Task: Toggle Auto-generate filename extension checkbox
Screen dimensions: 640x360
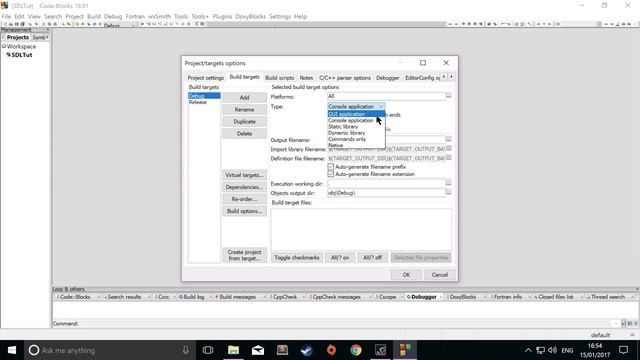Action: point(331,174)
